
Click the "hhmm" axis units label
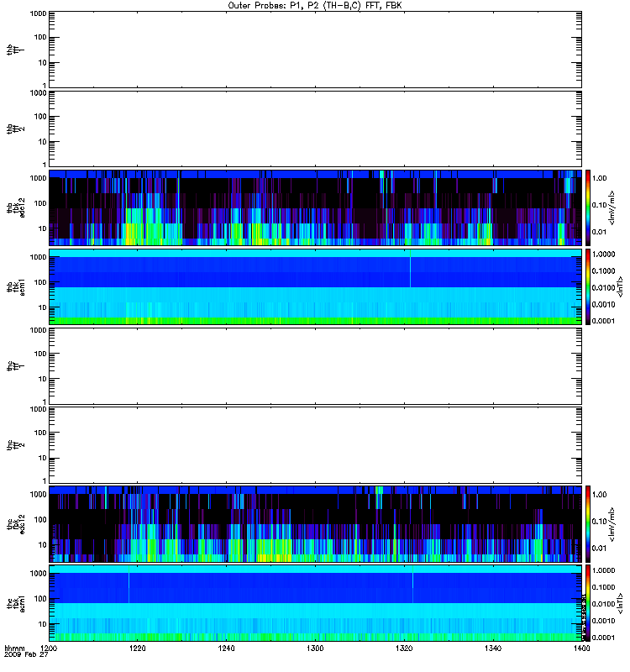14,648
